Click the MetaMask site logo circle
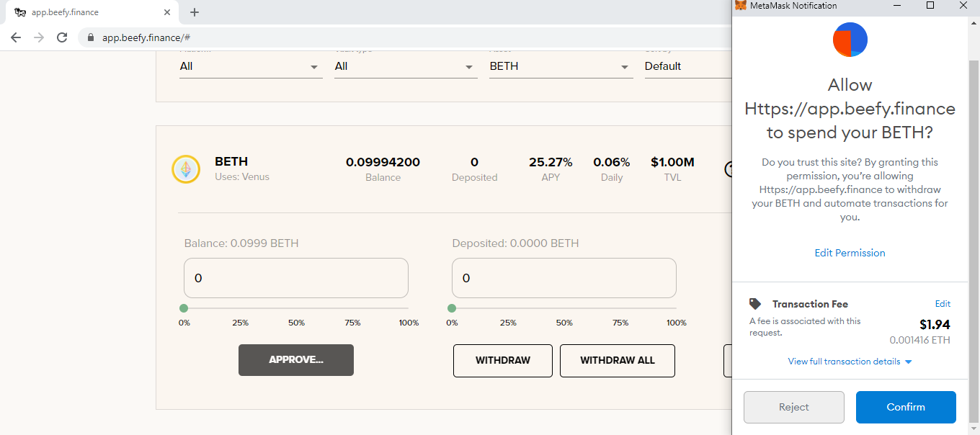This screenshot has width=980, height=435. 850,40
